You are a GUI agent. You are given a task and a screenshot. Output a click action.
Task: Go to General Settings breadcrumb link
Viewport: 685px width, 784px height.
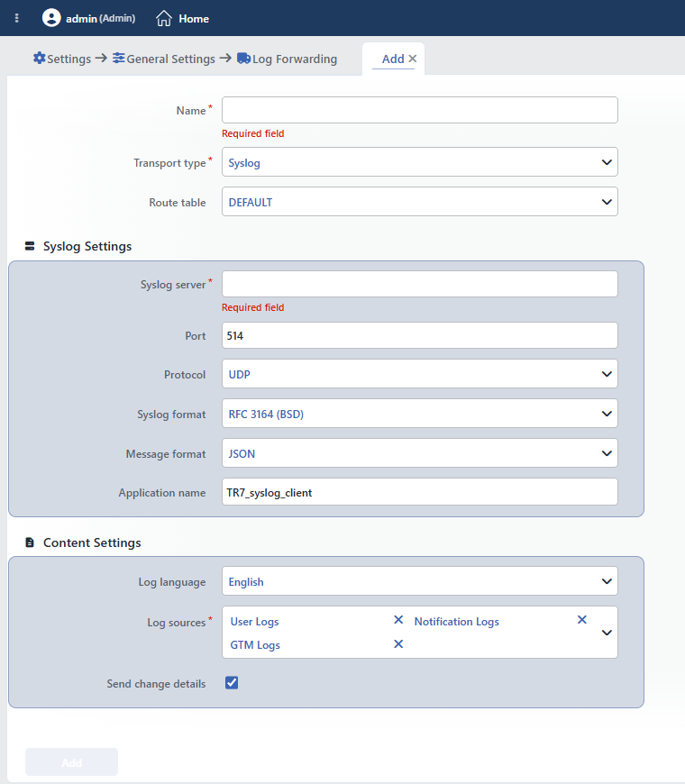(x=170, y=59)
